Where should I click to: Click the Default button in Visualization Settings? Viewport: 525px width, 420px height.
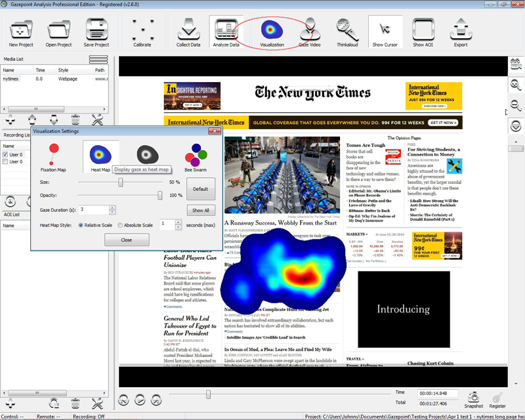pyautogui.click(x=201, y=189)
